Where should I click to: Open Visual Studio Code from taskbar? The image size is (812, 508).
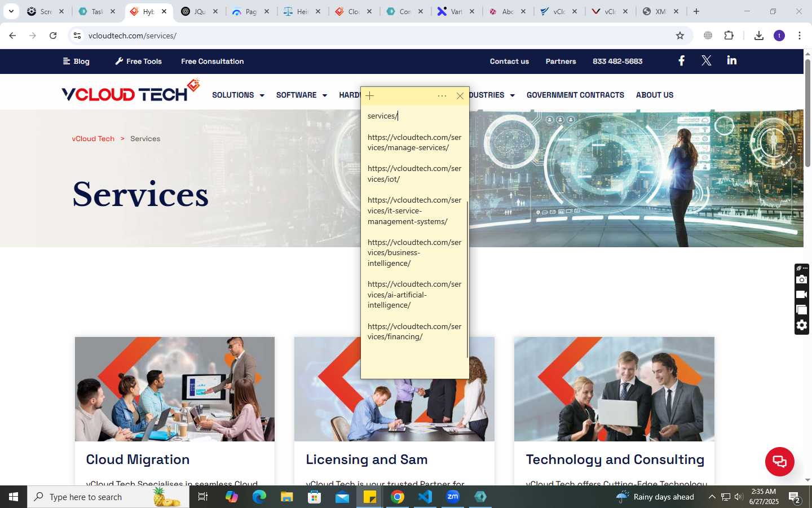pos(425,497)
